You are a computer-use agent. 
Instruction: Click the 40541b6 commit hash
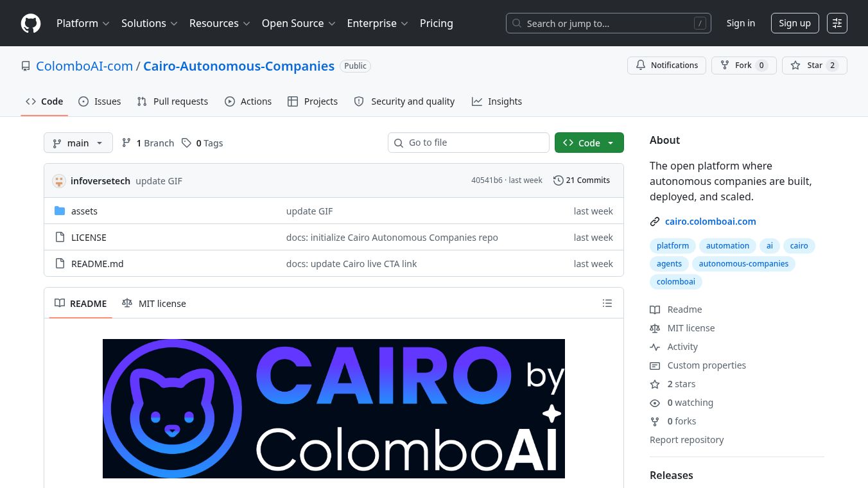[487, 180]
